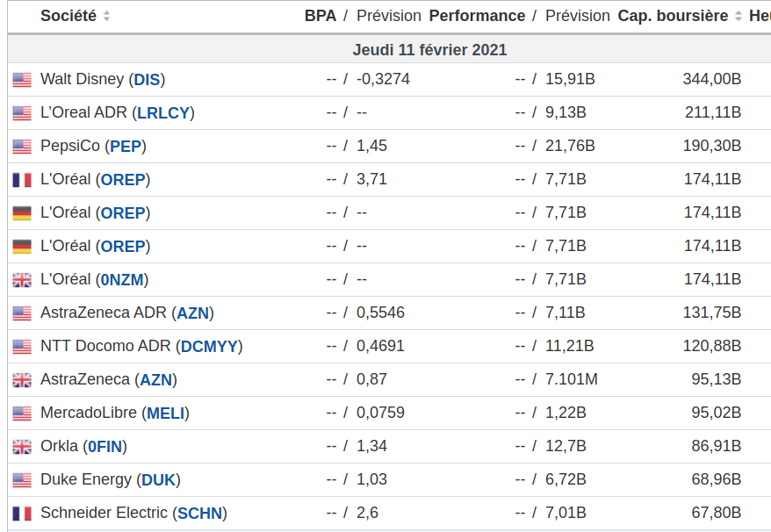Click the French flag beside Schneider Electric
The width and height of the screenshot is (771, 532).
coord(22,514)
